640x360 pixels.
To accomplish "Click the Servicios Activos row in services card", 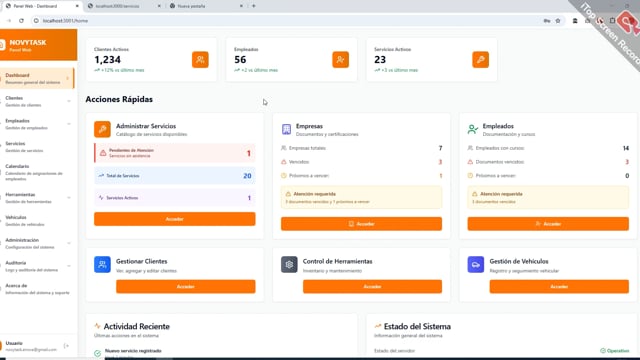I will pos(175,198).
